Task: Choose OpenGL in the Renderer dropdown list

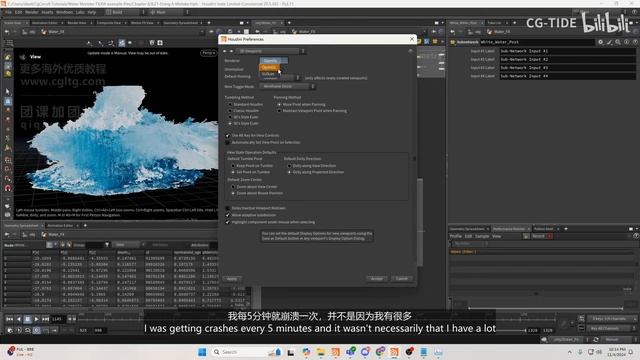Action: coord(269,67)
